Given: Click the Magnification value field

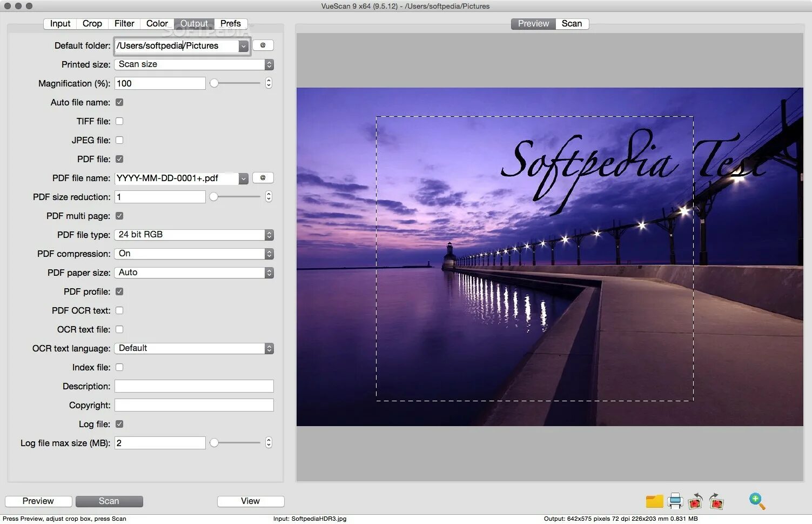Looking at the screenshot, I should [x=160, y=83].
